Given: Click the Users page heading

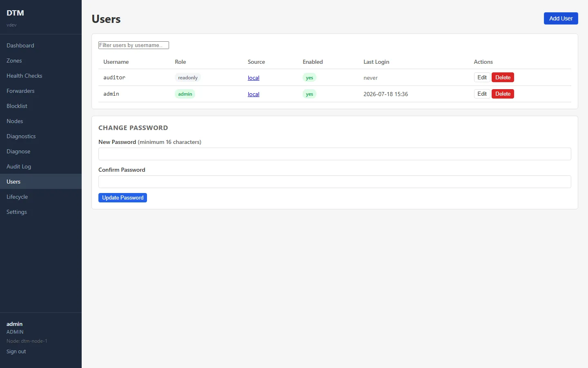Looking at the screenshot, I should coord(106,19).
